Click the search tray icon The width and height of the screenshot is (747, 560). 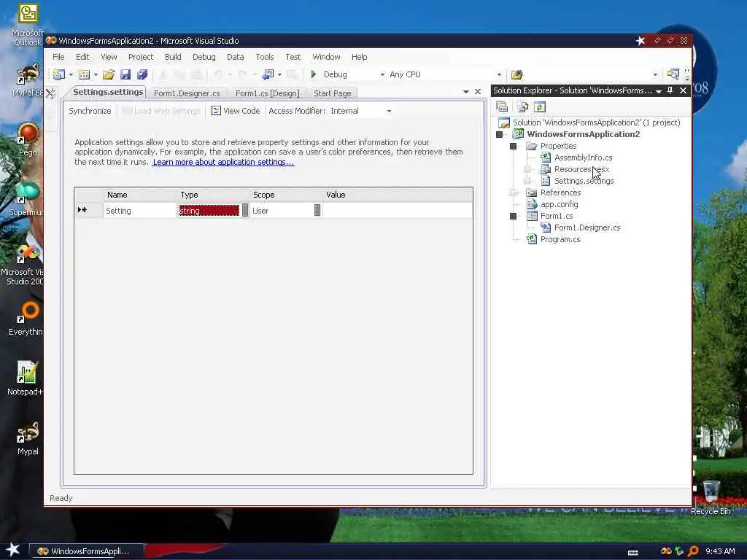coord(693,551)
